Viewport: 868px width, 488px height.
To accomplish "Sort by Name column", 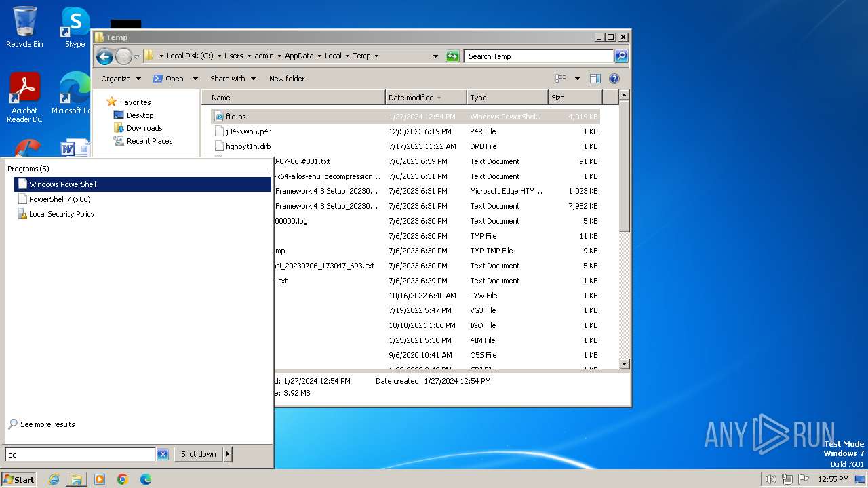I will (294, 98).
